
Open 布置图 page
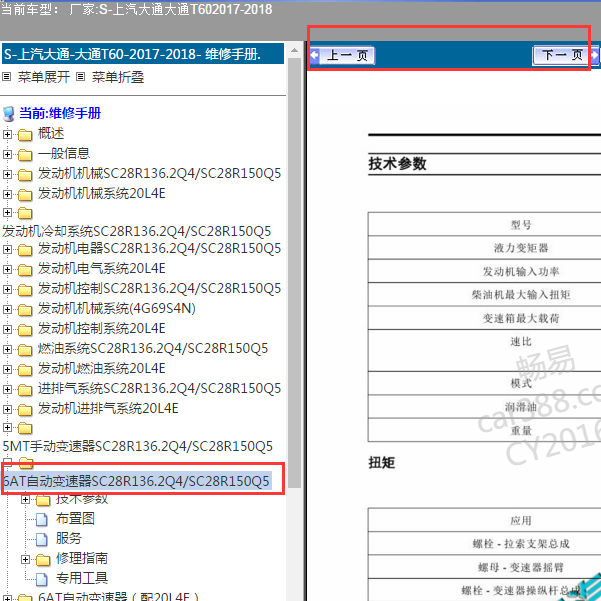tap(75, 519)
